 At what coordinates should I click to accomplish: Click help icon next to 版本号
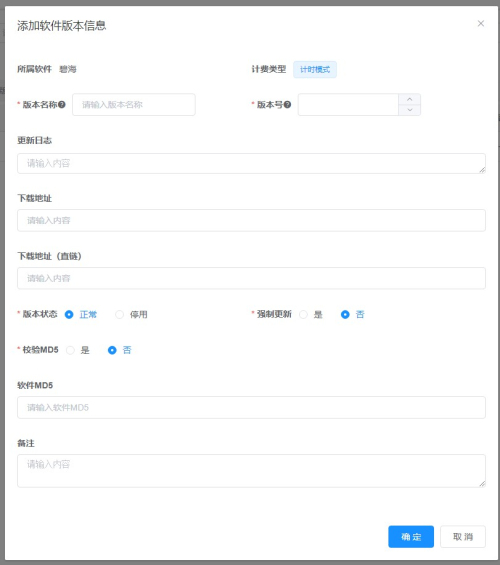click(x=287, y=105)
